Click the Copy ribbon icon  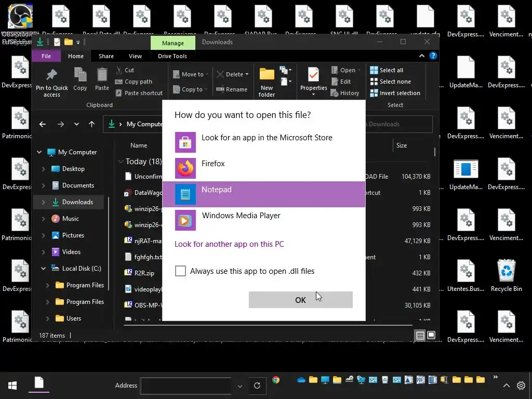pyautogui.click(x=80, y=79)
